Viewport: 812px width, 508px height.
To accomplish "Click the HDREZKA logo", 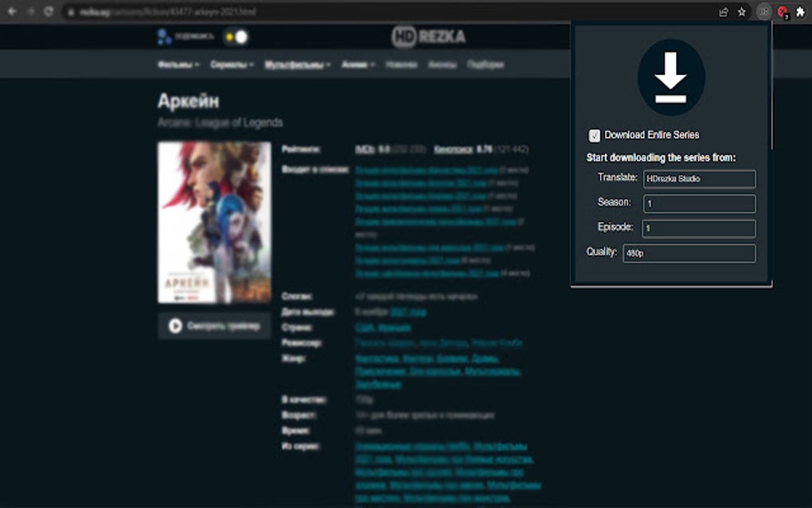I will pos(430,36).
